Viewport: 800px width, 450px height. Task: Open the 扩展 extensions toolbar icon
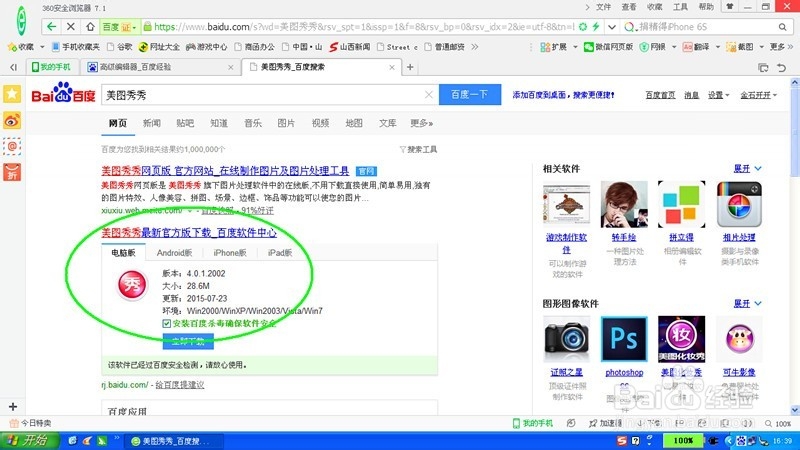554,47
